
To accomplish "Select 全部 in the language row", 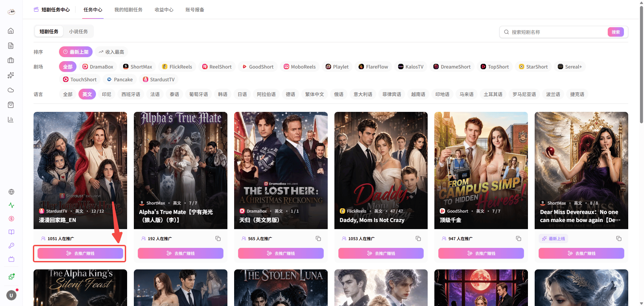I will tap(68, 94).
